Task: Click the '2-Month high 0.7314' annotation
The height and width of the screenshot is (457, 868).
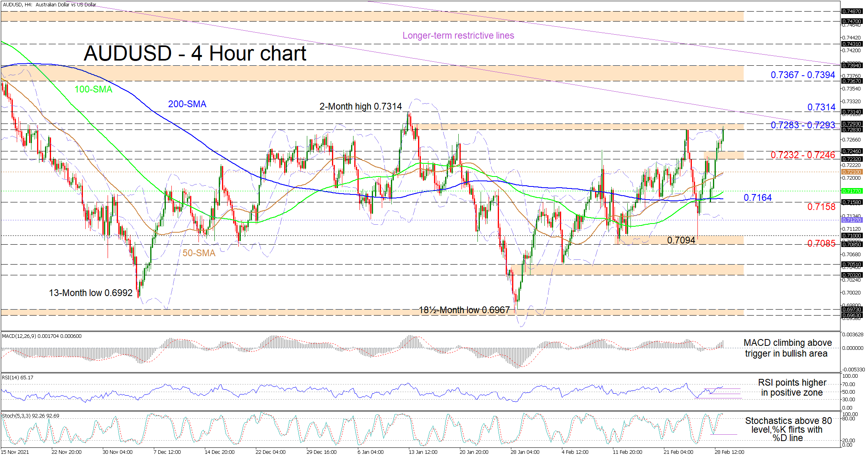Action: click(360, 106)
